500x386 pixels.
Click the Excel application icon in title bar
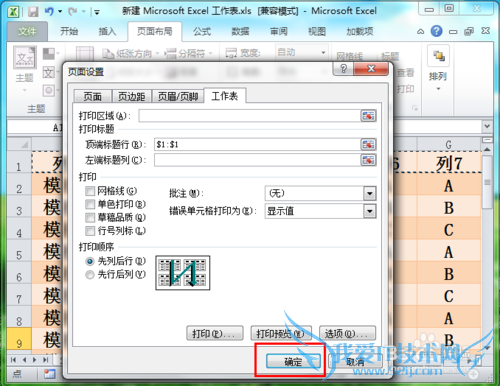[13, 12]
